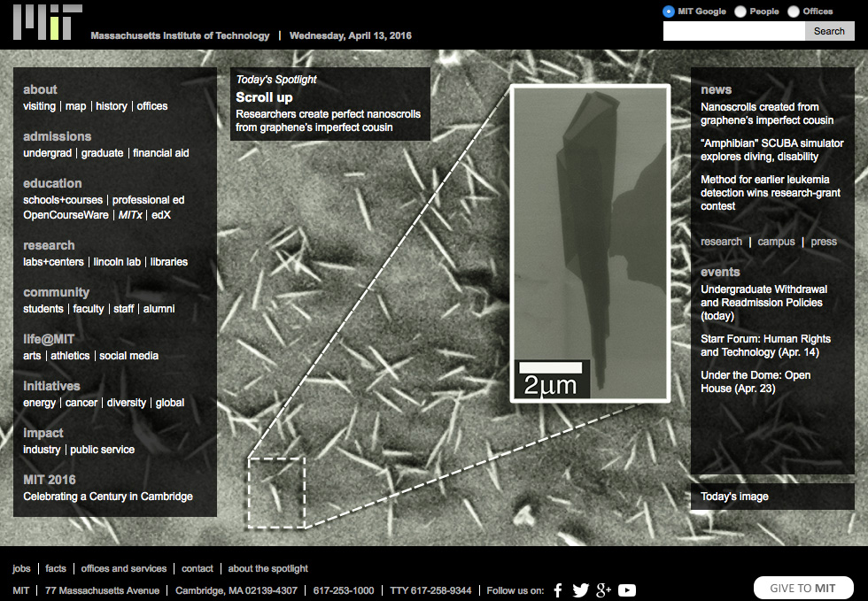Screen dimensions: 868x601
Task: Switch to the 'campus' news tab
Action: (776, 242)
